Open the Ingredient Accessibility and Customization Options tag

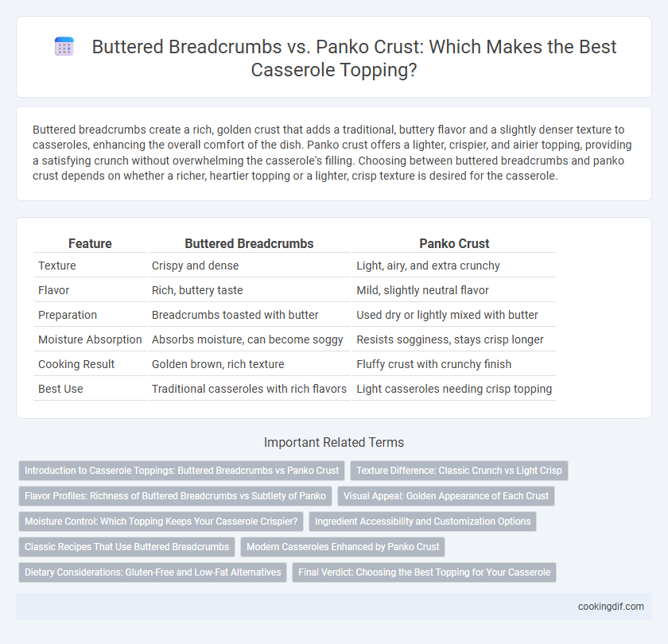(422, 522)
